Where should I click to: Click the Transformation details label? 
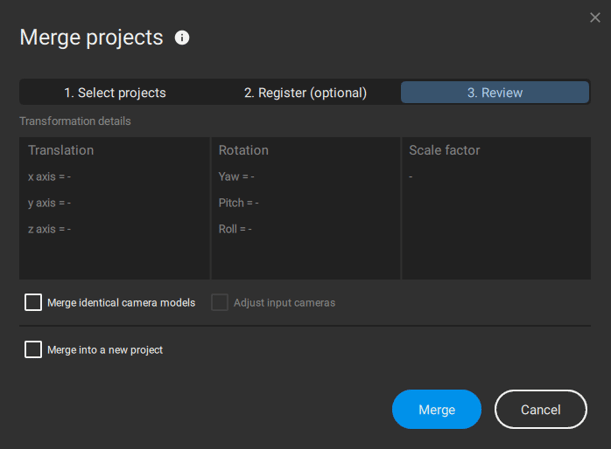point(75,121)
